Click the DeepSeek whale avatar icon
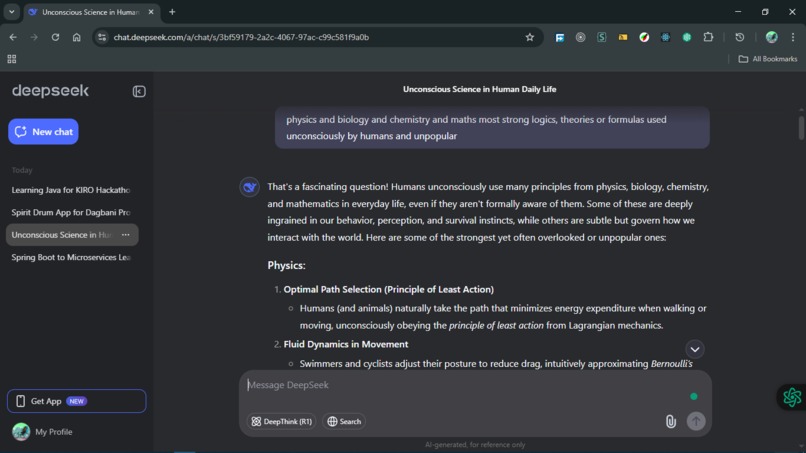The height and width of the screenshot is (453, 806). [x=249, y=187]
